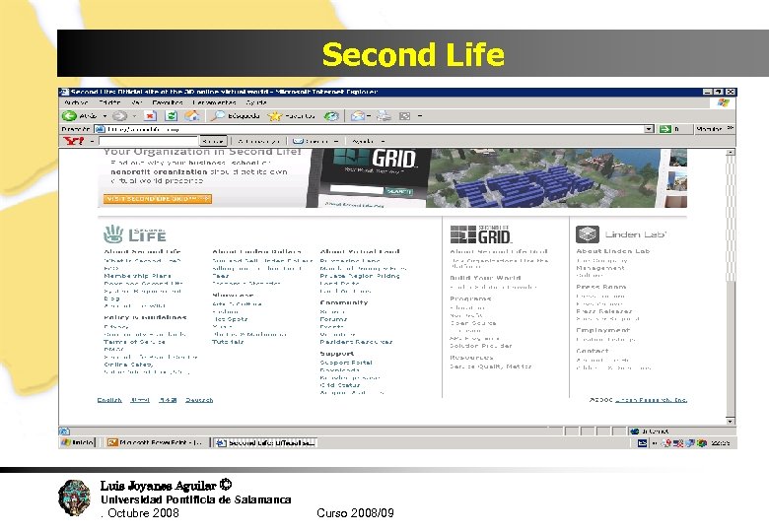Open the dropdown arrow after Edit icon

click(x=420, y=116)
